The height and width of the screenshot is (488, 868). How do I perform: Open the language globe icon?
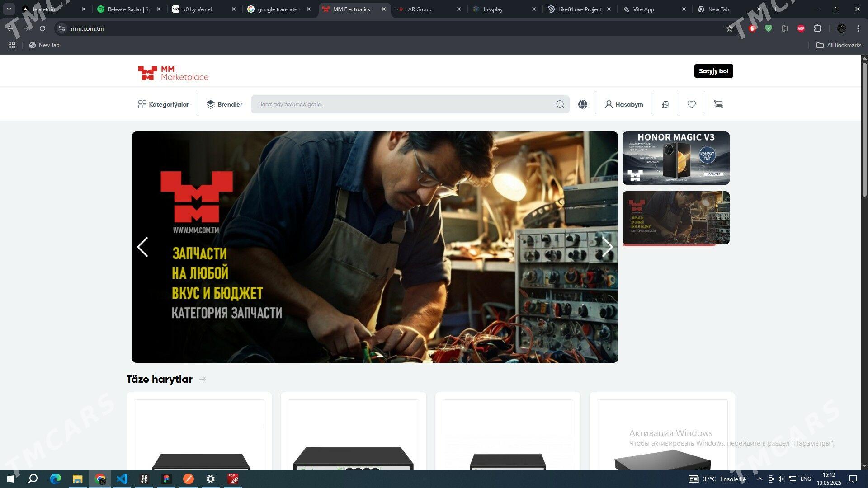pyautogui.click(x=583, y=104)
